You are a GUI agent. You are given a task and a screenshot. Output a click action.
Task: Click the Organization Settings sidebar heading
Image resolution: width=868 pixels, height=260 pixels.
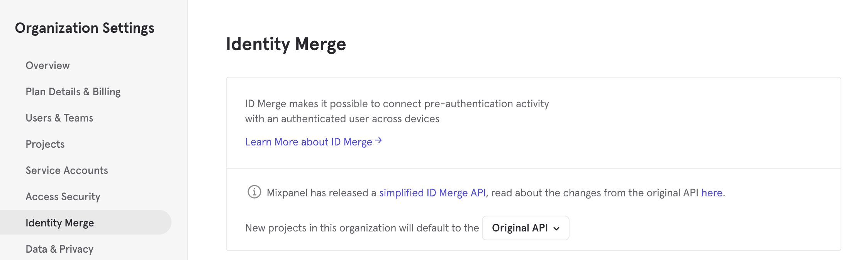(x=85, y=28)
